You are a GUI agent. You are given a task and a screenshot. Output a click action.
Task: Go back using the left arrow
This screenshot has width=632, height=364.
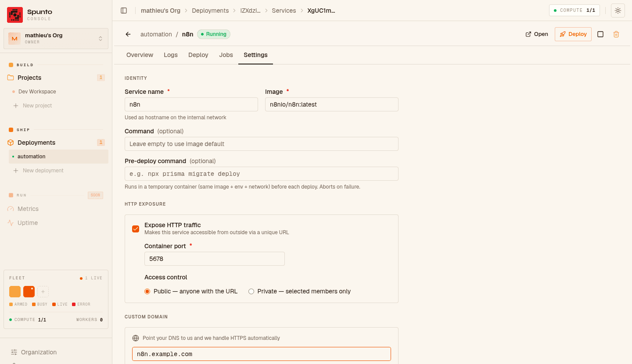pyautogui.click(x=128, y=34)
